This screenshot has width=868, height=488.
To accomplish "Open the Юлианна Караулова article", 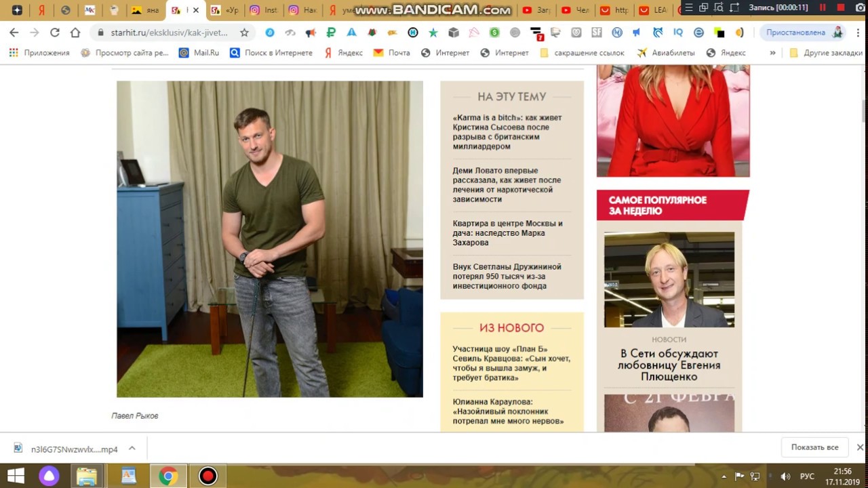I will click(x=508, y=411).
